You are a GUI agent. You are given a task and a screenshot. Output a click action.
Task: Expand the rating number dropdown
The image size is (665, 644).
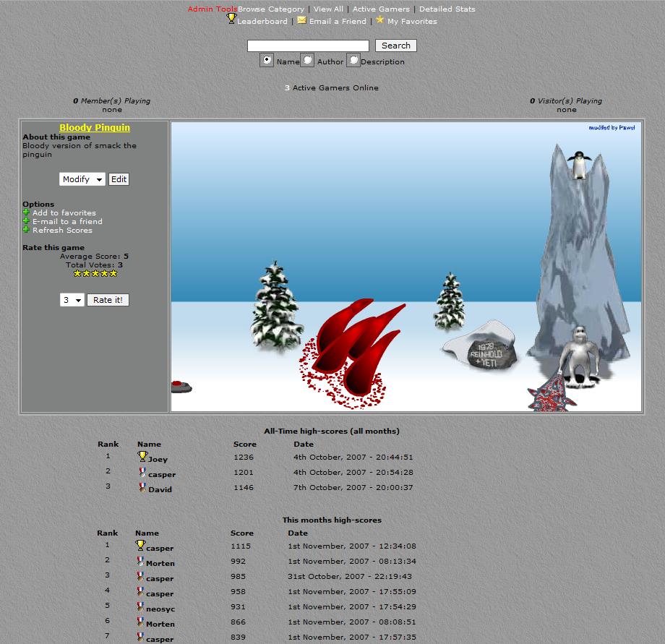point(72,300)
